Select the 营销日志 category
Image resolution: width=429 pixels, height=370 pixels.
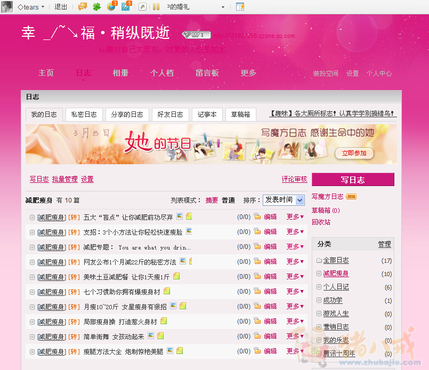click(336, 327)
